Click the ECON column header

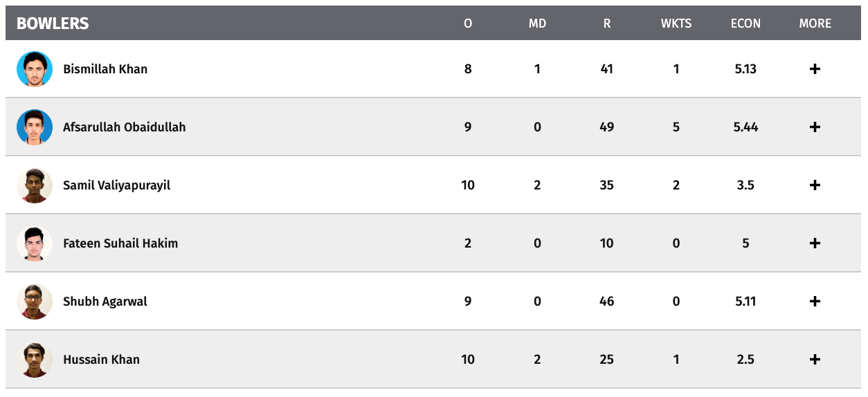coord(745,24)
